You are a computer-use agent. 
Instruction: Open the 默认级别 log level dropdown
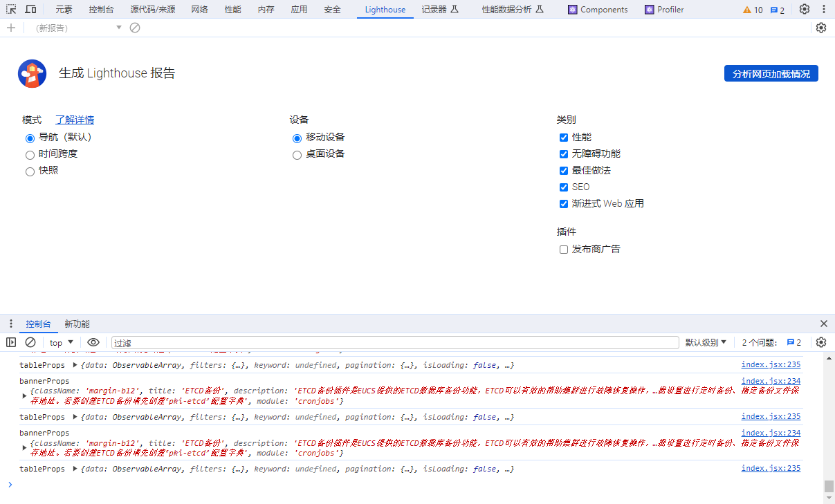coord(706,342)
